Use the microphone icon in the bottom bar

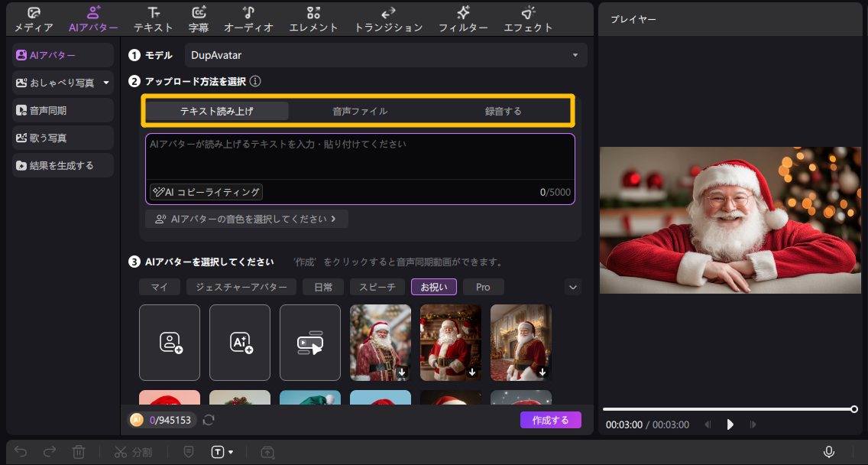829,451
